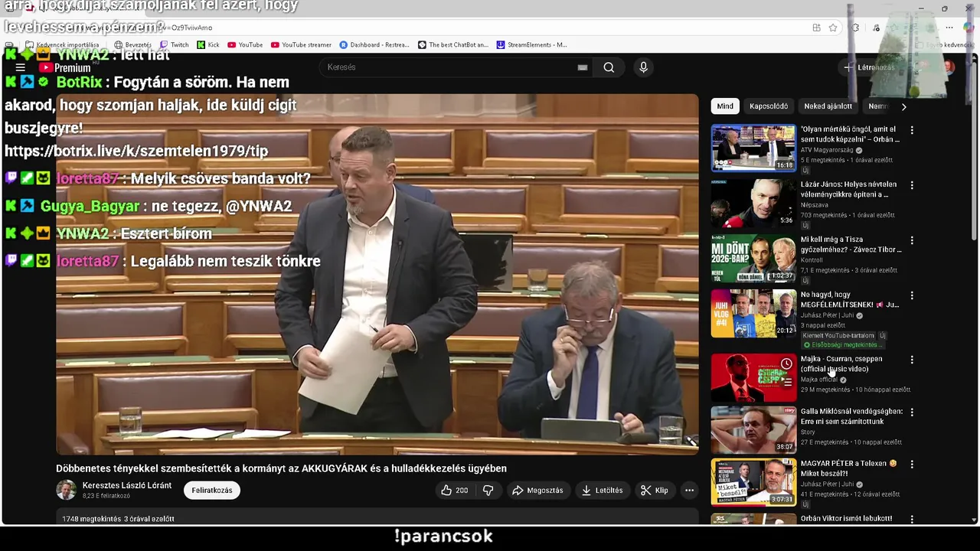The width and height of the screenshot is (980, 551).
Task: Select the Kapcsolódó filter chip
Action: coord(769,106)
